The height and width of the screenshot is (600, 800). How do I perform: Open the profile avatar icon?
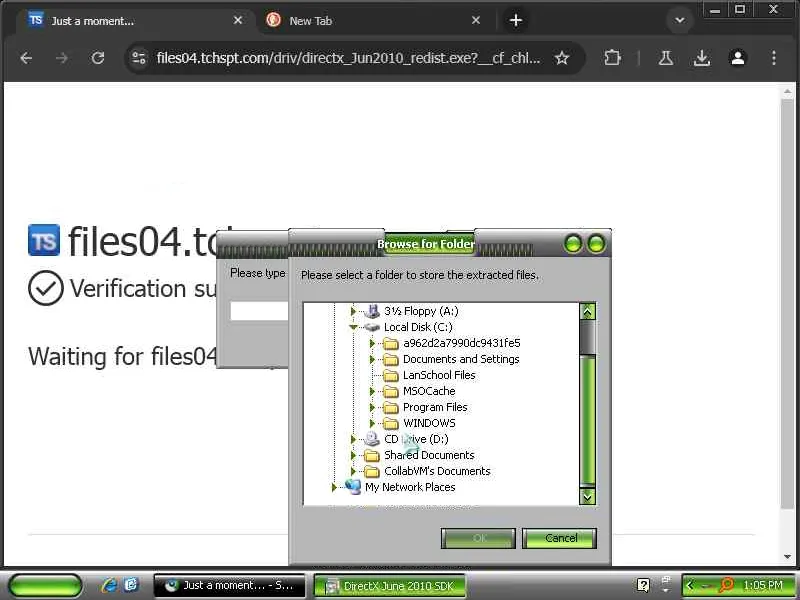[x=738, y=58]
